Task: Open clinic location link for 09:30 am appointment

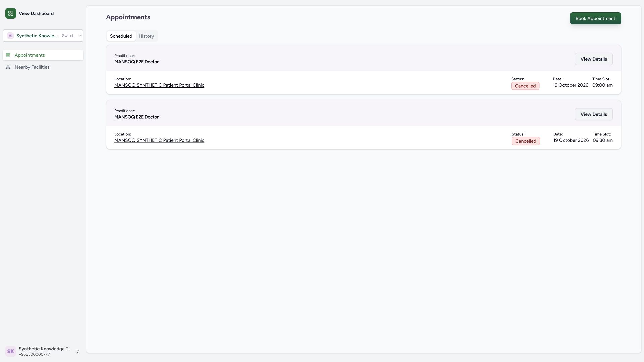Action: [x=159, y=140]
